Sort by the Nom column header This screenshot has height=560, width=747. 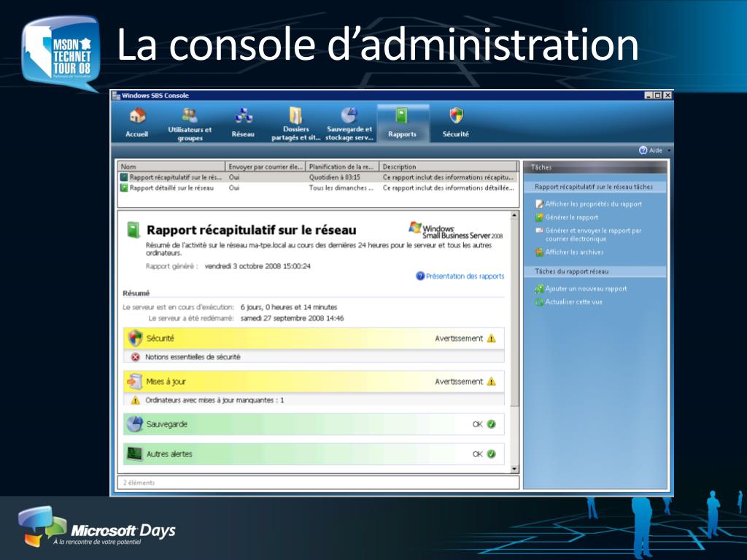[x=171, y=167]
